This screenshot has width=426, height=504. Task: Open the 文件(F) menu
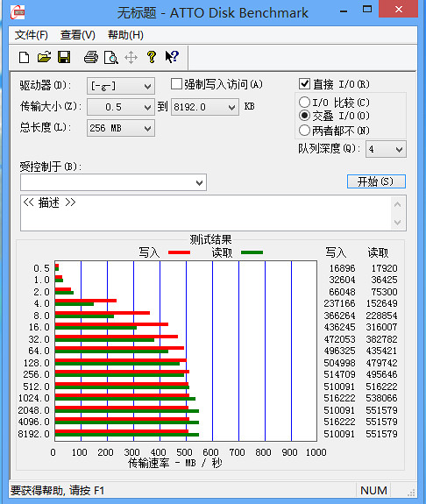[32, 35]
